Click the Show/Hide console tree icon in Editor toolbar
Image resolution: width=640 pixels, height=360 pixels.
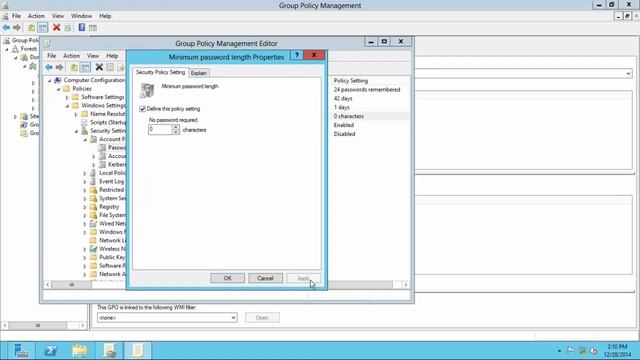[x=85, y=67]
